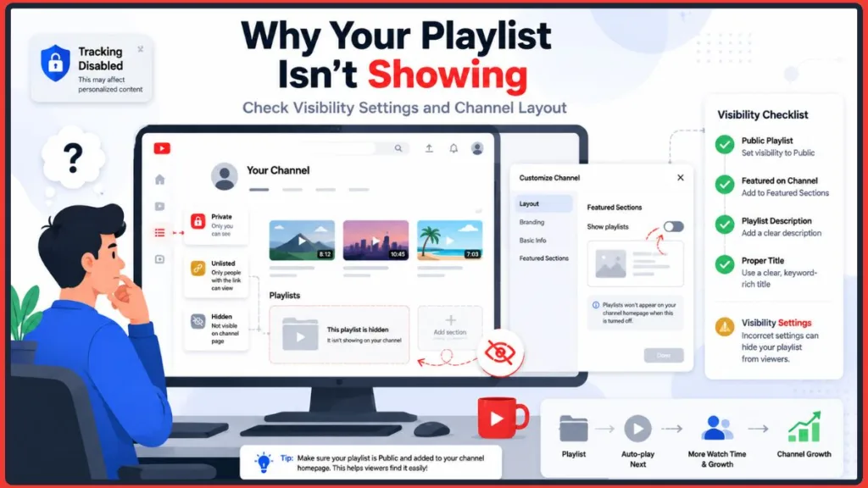Click the image placeholder in Featured Sections

point(610,263)
